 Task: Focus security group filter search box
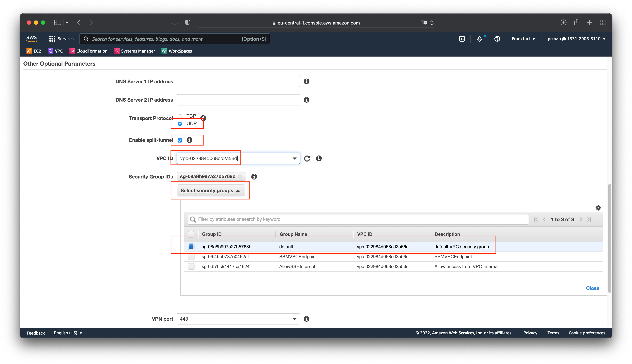358,219
